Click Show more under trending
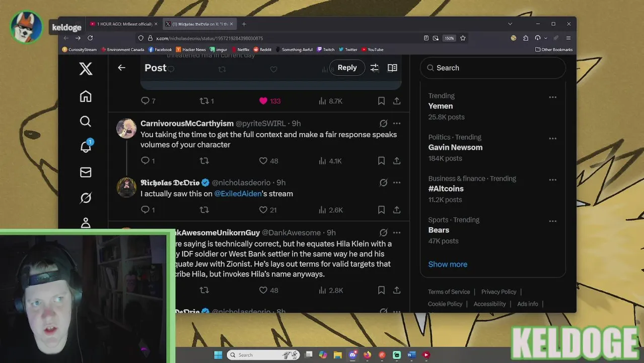Viewport: 644px width, 363px height. click(x=448, y=264)
